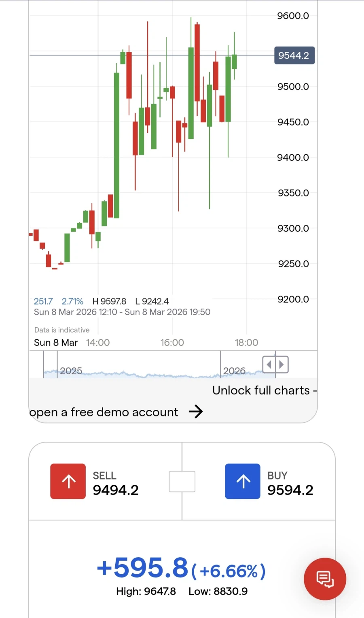Click the 'Unlock full charts' text
The height and width of the screenshot is (618, 364).
click(x=261, y=390)
